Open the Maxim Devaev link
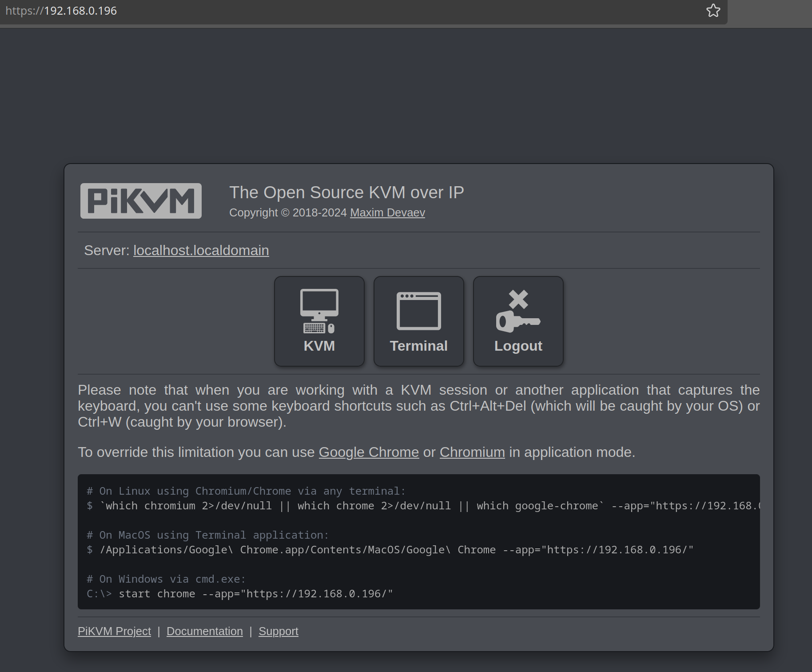 [387, 213]
